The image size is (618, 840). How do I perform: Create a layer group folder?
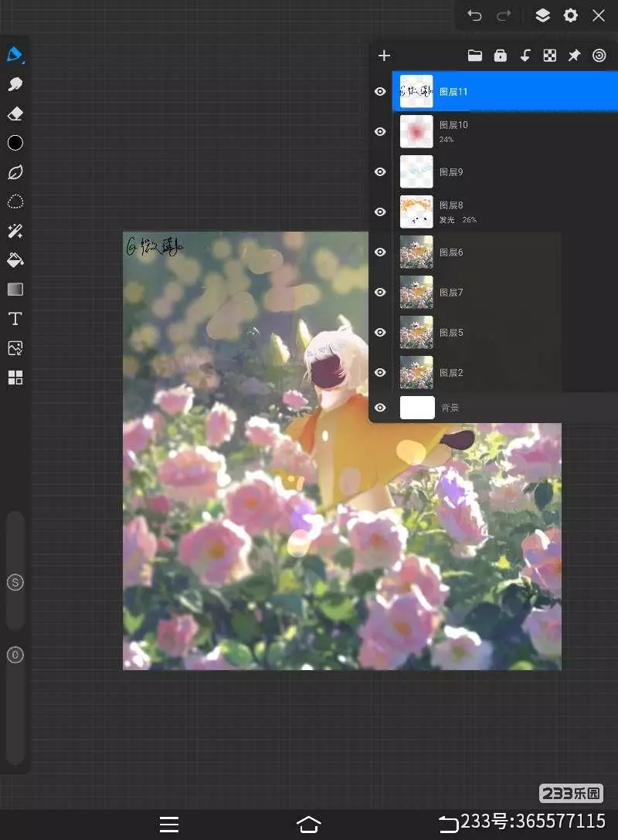[x=475, y=56]
